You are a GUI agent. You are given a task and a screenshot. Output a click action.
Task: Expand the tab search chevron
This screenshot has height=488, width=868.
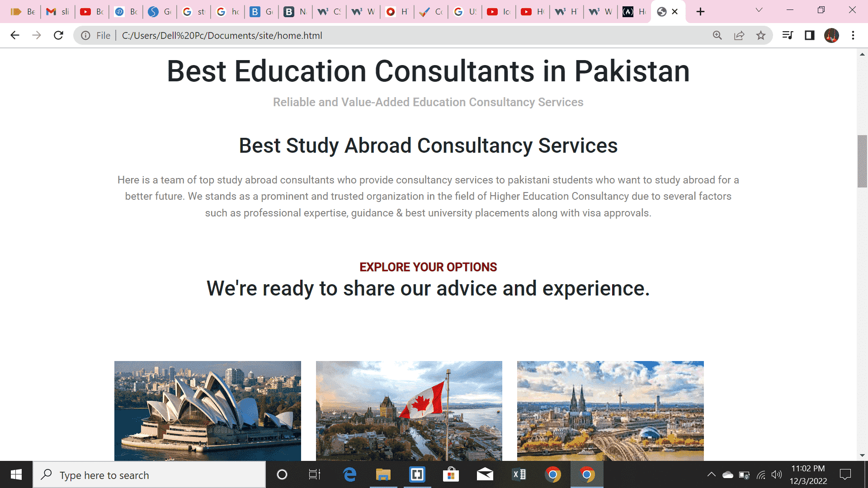point(759,10)
